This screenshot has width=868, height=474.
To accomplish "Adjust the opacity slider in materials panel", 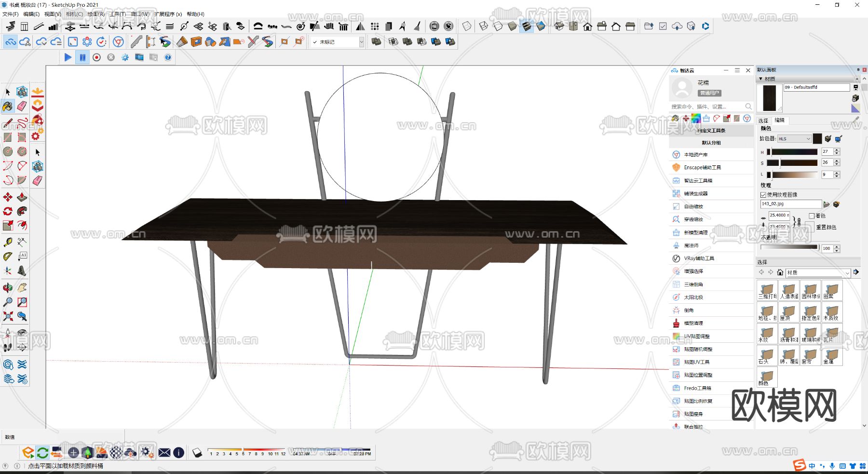I will click(x=789, y=247).
